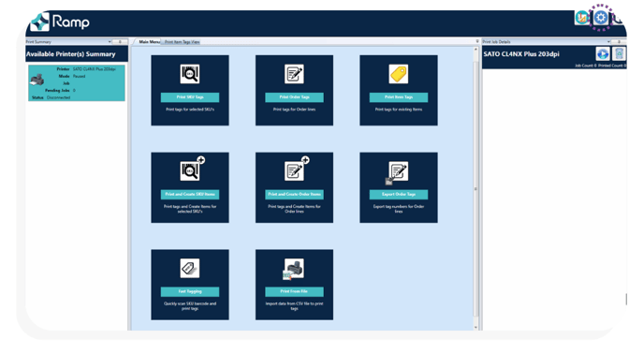Click the notepad plus icon on Create Order Items

pyautogui.click(x=296, y=169)
